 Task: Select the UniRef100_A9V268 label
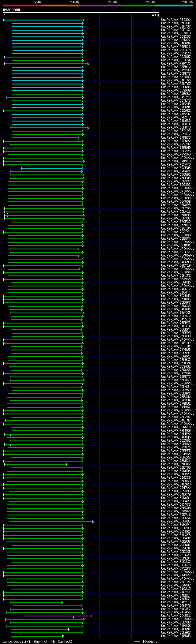176,155
